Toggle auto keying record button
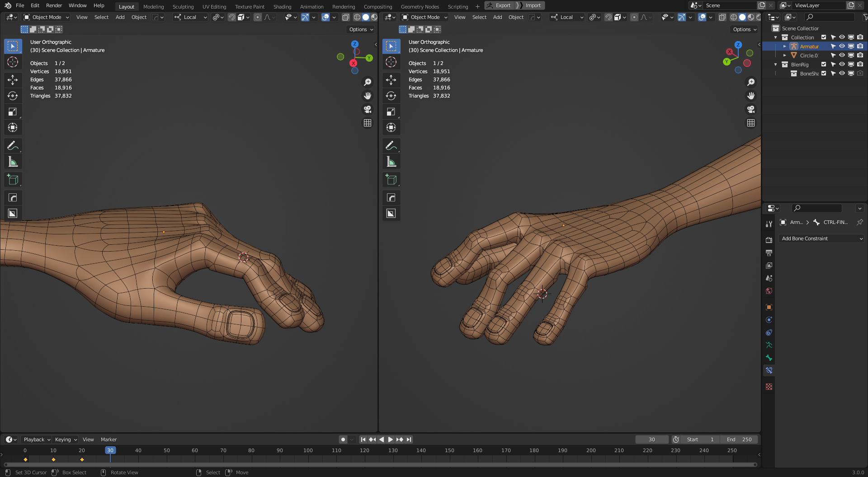This screenshot has width=868, height=477. click(343, 440)
